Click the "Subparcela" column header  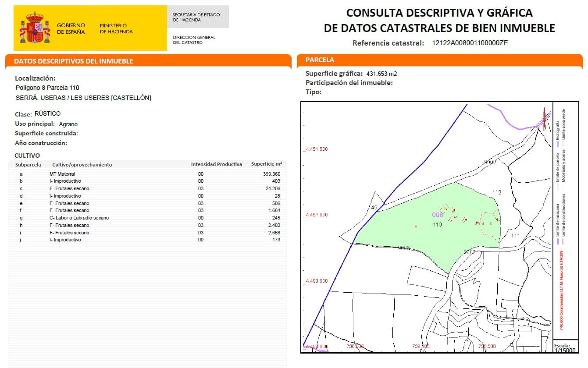pos(28,165)
